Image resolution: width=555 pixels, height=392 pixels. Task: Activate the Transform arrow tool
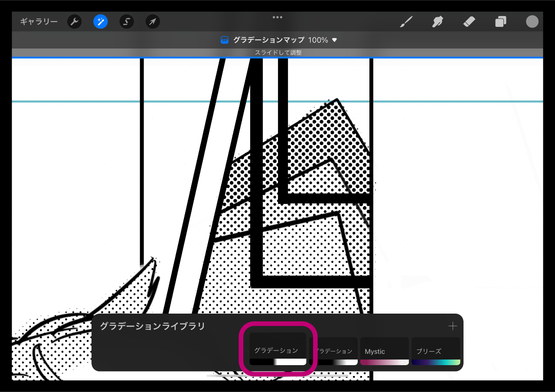(153, 22)
